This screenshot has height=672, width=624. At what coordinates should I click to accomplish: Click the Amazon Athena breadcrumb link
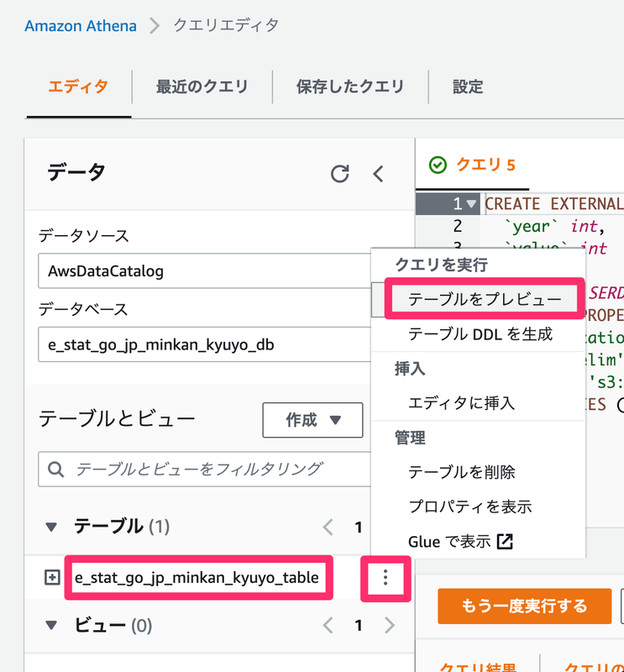pyautogui.click(x=81, y=26)
